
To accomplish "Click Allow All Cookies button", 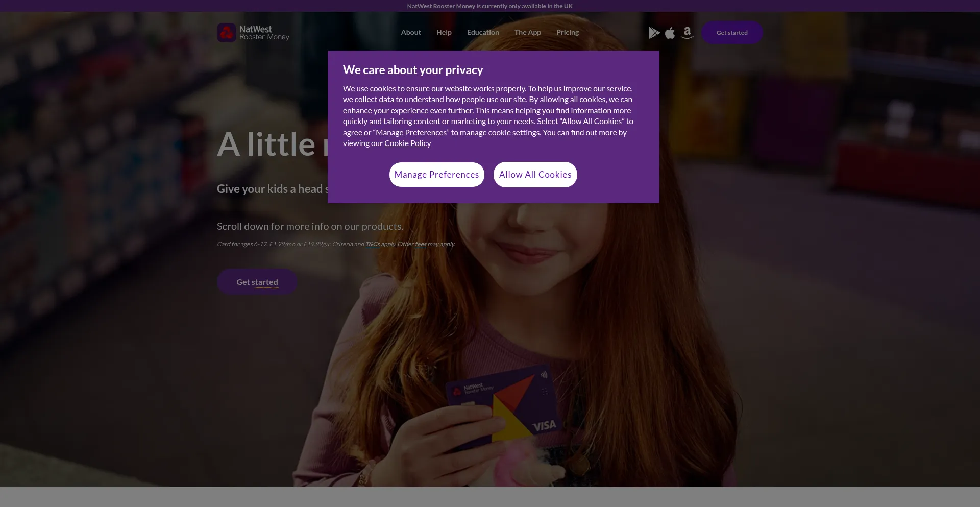I will (x=535, y=175).
